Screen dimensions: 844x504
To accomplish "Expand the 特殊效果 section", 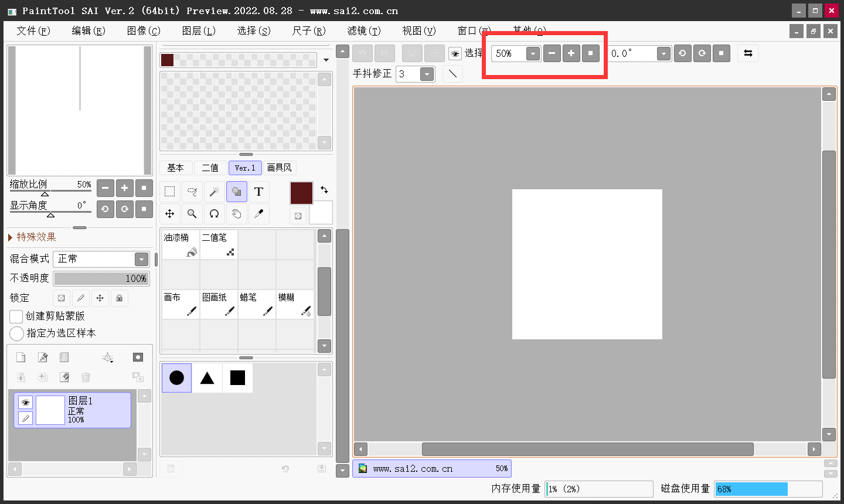I will click(32, 237).
